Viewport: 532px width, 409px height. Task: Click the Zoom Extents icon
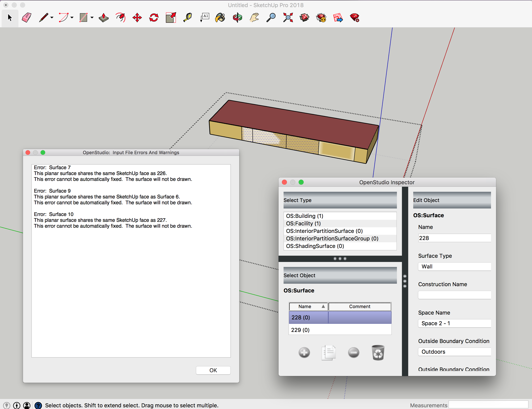pyautogui.click(x=288, y=18)
